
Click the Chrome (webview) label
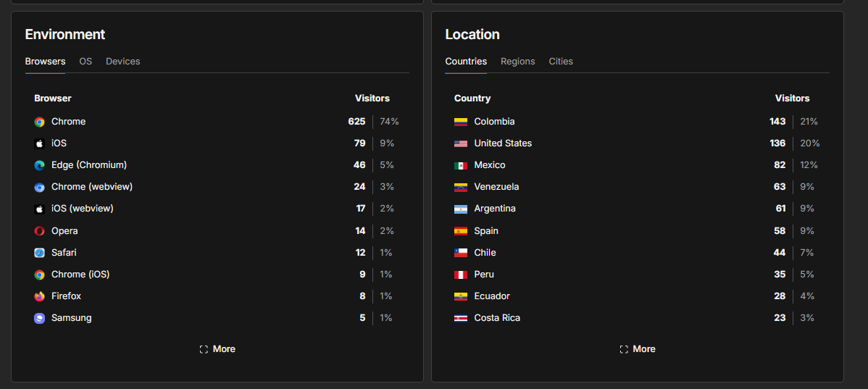click(x=92, y=186)
